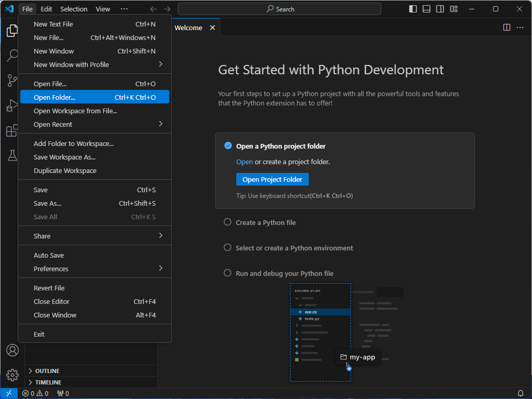
Task: Toggle the bottom panel layout icon
Action: (427, 9)
